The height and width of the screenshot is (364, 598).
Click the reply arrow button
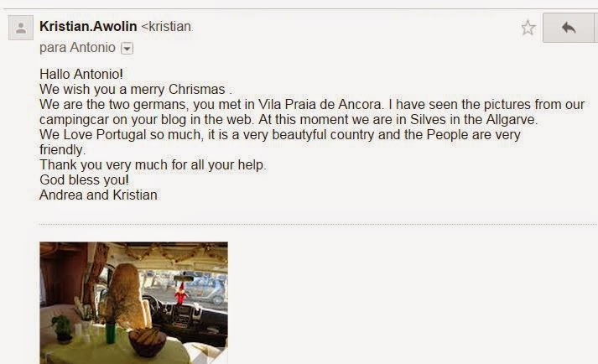(x=569, y=28)
